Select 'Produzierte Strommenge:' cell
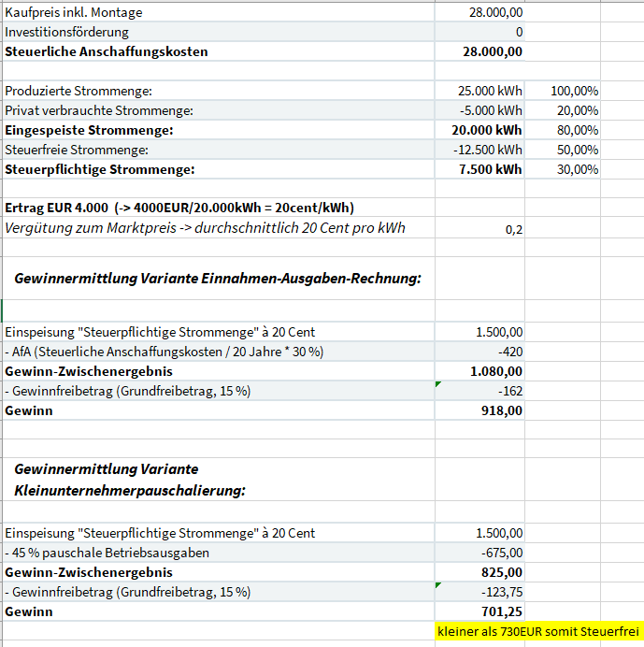This screenshot has height=647, width=644. [218, 91]
